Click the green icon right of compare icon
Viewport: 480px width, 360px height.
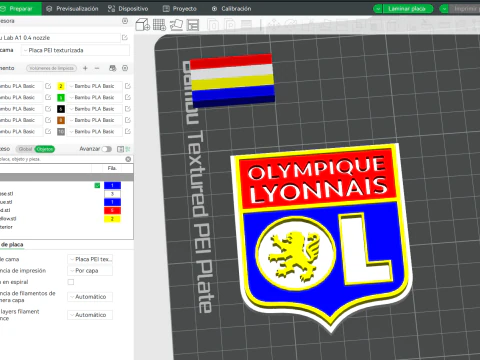(x=128, y=149)
